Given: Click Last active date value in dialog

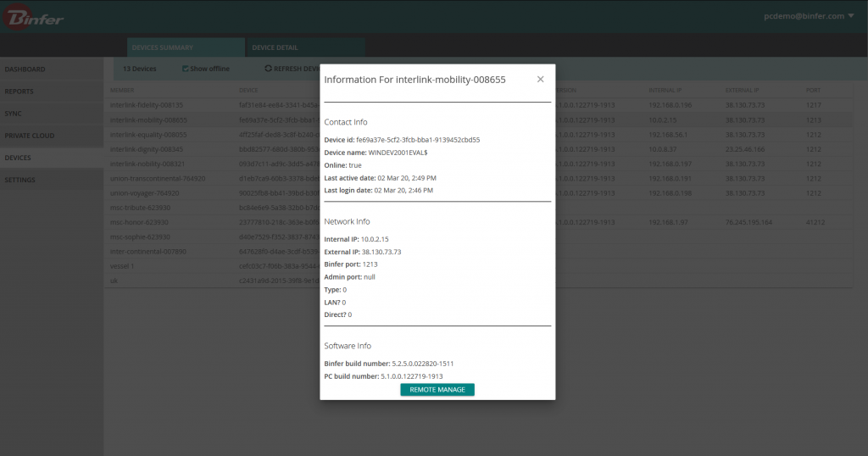Looking at the screenshot, I should 407,178.
